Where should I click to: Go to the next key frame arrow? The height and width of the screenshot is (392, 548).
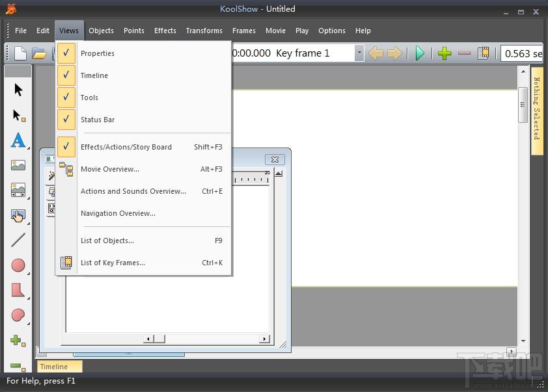(x=394, y=53)
